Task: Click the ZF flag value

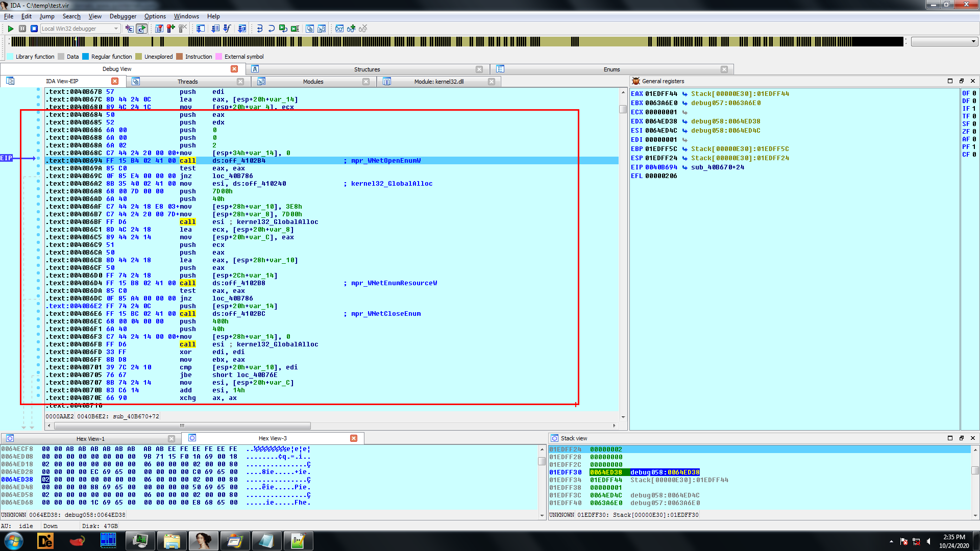Action: [x=974, y=132]
